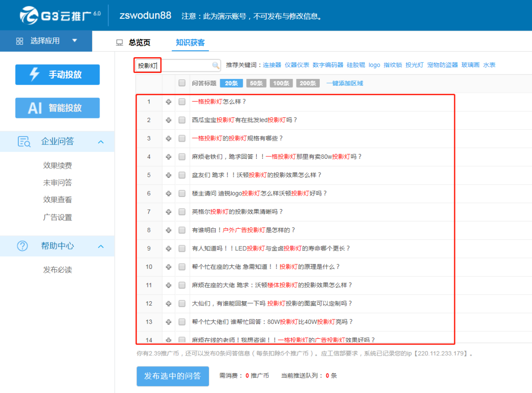Select the 20条 count button
This screenshot has width=532, height=393.
[x=232, y=83]
